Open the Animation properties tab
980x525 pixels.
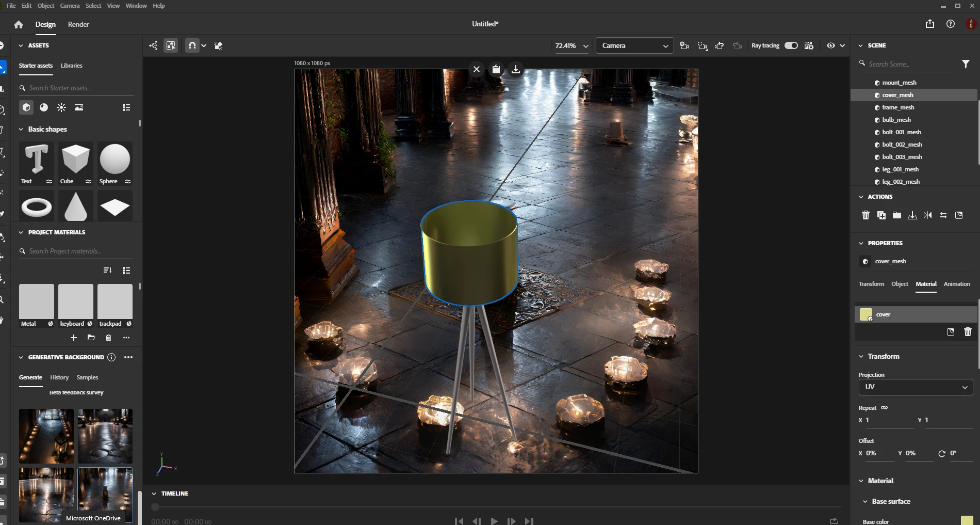click(x=957, y=284)
